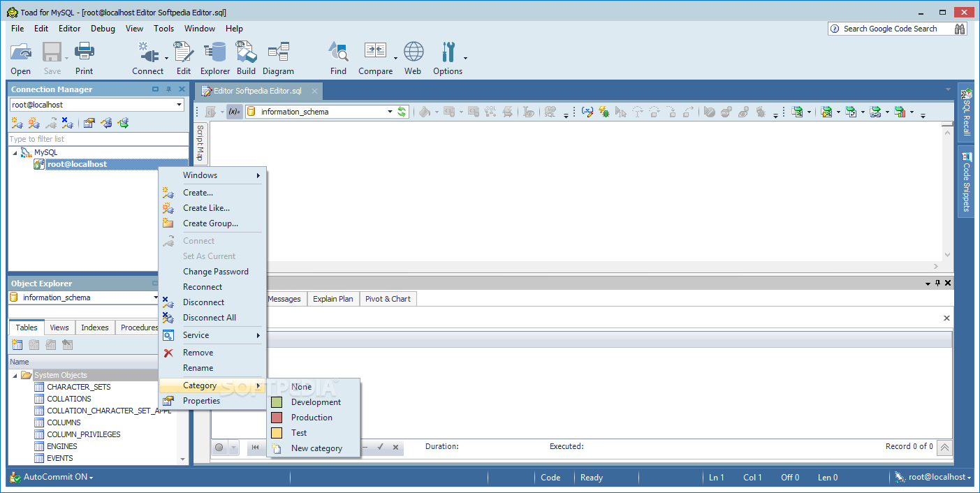Select the COLUMN_PRIVILEGES table

84,434
